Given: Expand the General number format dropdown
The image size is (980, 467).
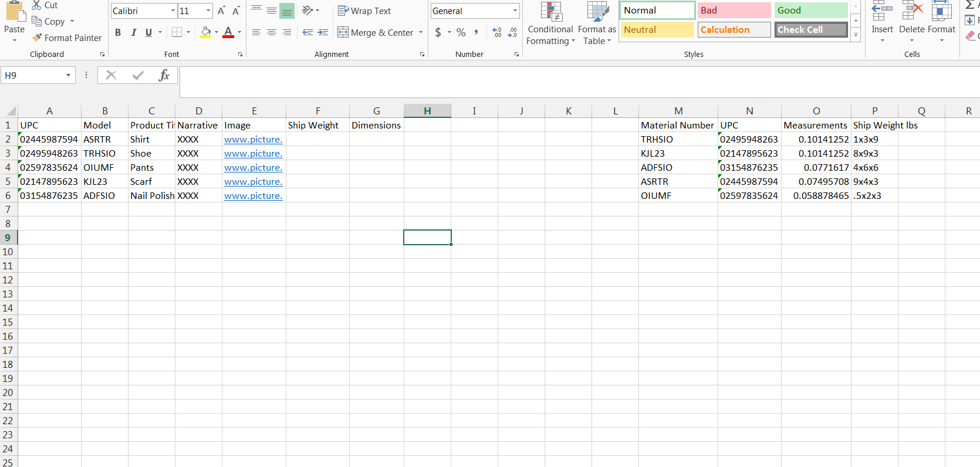Looking at the screenshot, I should point(515,11).
